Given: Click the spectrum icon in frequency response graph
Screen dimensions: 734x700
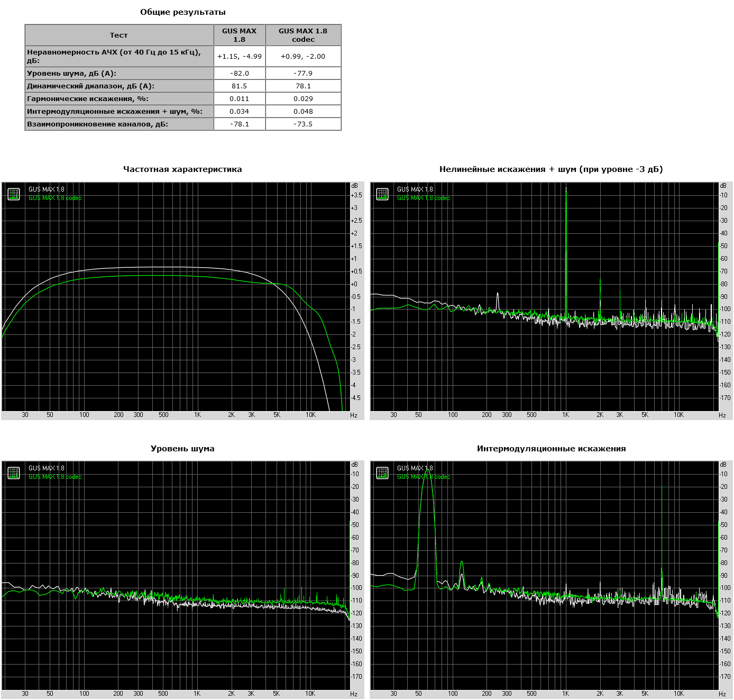Looking at the screenshot, I should pyautogui.click(x=14, y=194).
